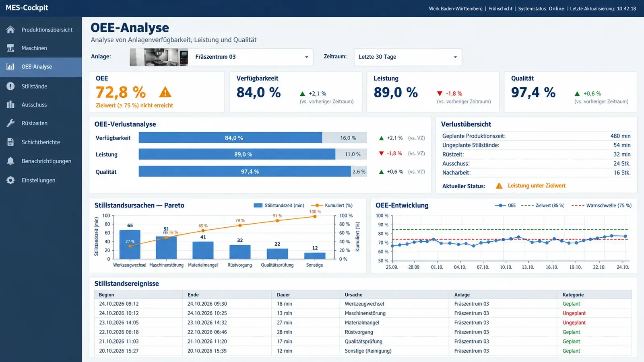Click the Ungeplante Stillstände 54 min value
Screen dimensions: 644x362
[x=622, y=145]
